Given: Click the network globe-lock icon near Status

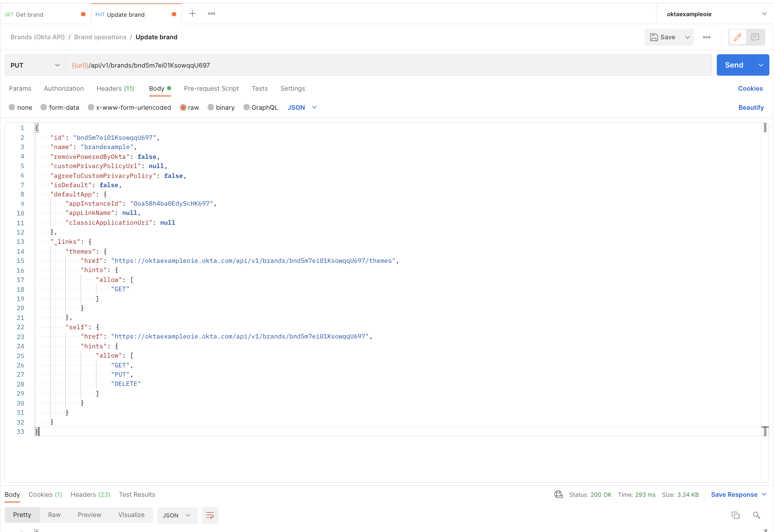Looking at the screenshot, I should click(559, 494).
